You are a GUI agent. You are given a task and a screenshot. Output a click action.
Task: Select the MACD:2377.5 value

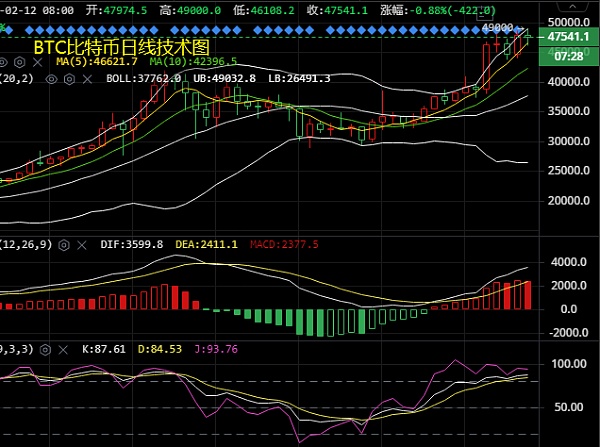[x=284, y=244]
